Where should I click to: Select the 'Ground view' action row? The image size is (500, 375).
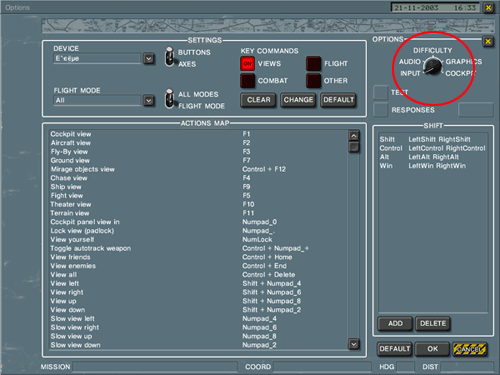198,160
